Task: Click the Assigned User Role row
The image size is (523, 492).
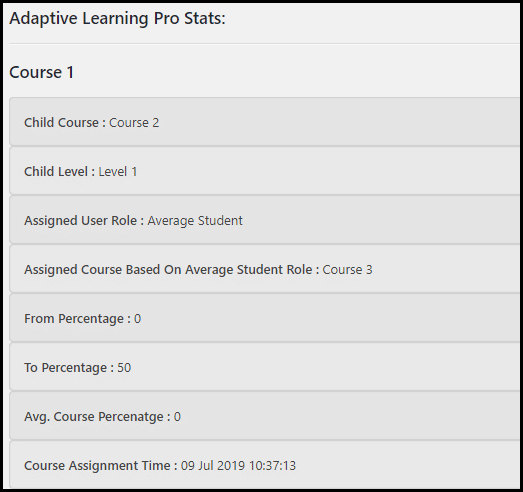Action: pyautogui.click(x=264, y=220)
